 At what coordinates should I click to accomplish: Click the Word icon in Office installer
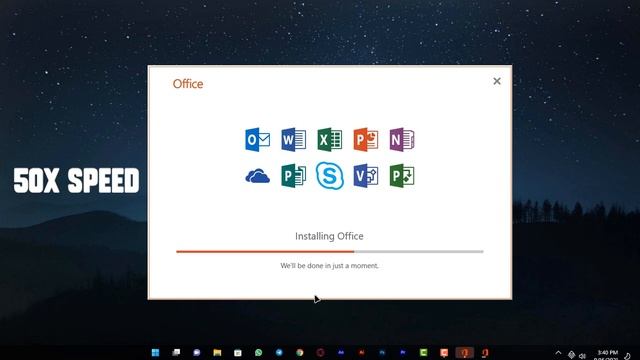pyautogui.click(x=293, y=140)
